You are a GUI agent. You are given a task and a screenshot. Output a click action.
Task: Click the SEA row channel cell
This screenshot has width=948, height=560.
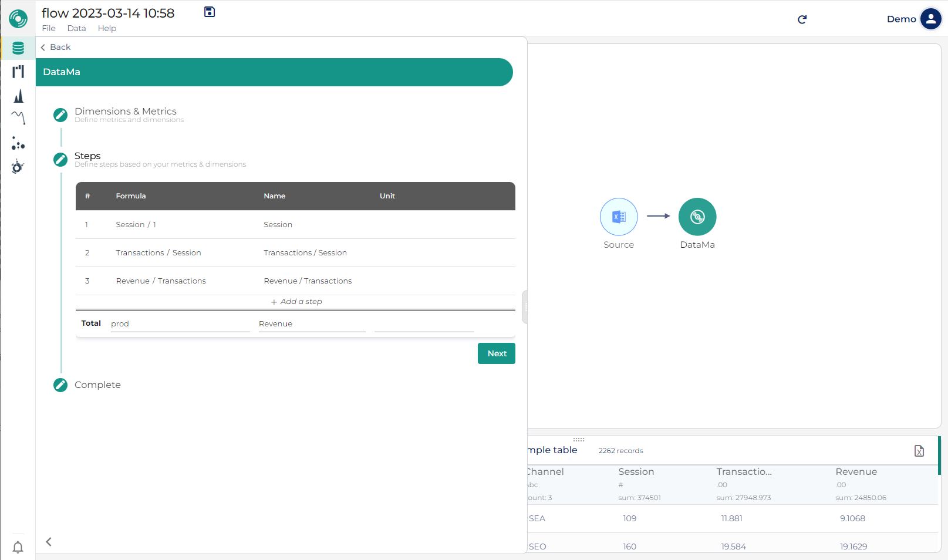[x=537, y=518]
